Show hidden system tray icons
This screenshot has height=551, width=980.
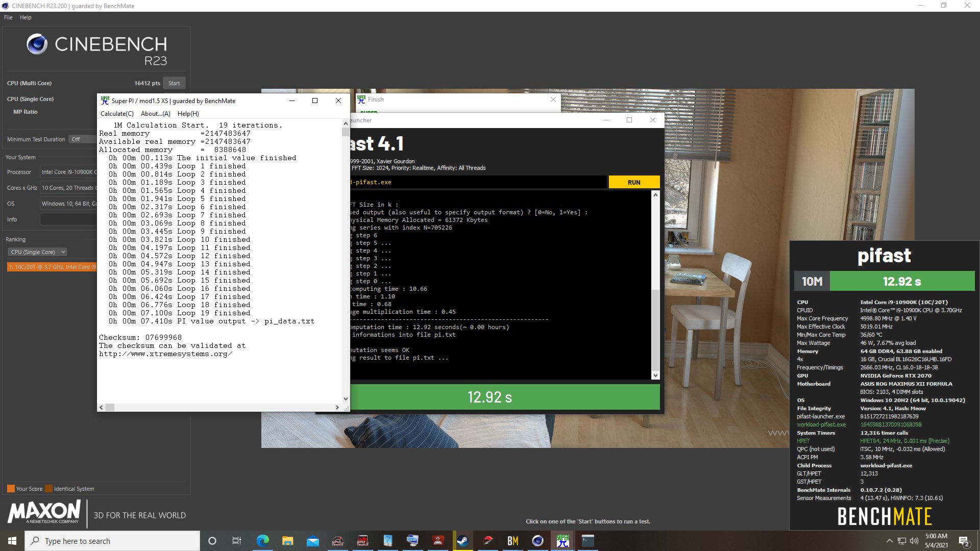(x=890, y=541)
